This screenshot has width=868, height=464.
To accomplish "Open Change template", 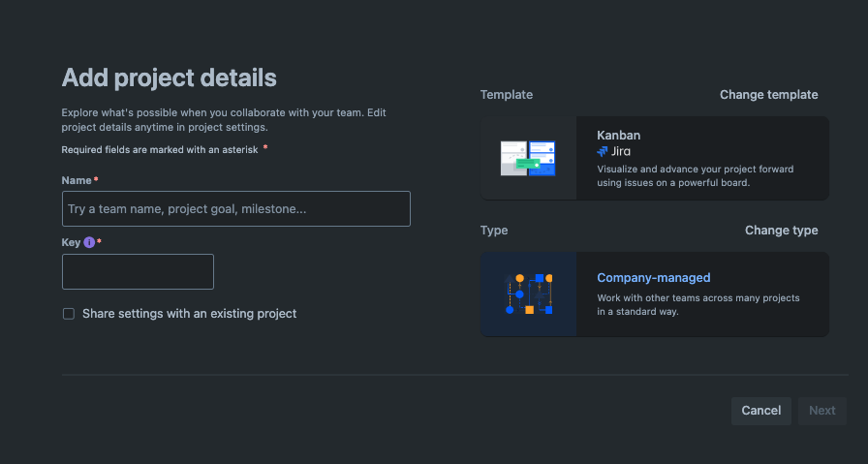I will (x=768, y=95).
